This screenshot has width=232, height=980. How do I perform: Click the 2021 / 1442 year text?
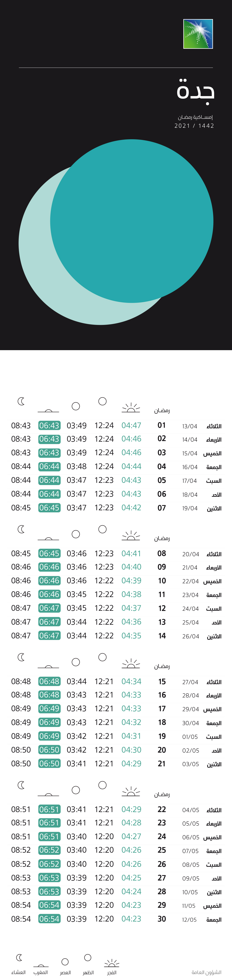click(x=194, y=126)
